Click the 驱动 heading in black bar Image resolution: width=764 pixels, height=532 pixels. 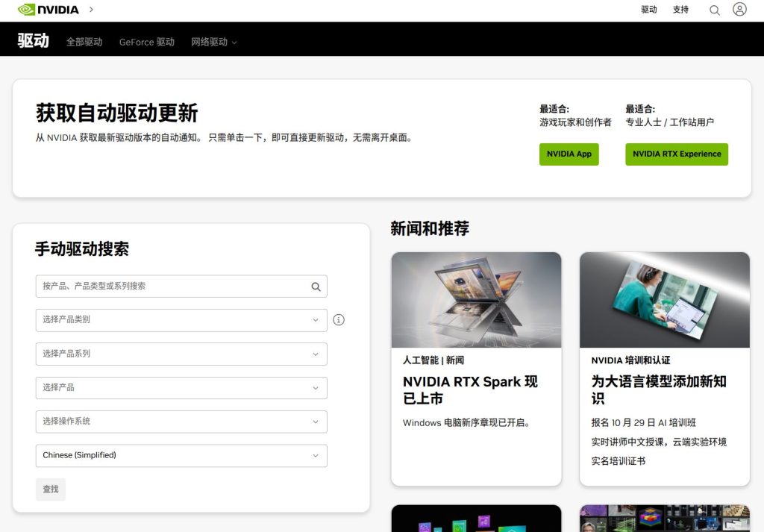[33, 40]
